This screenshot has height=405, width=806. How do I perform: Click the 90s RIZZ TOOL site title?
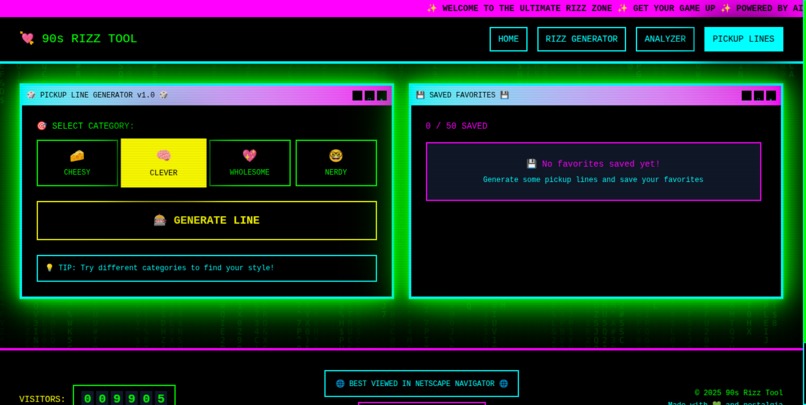(x=89, y=39)
